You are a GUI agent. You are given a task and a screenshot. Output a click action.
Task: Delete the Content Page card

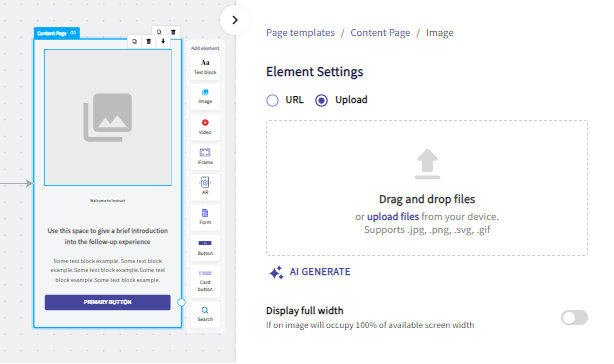[173, 32]
